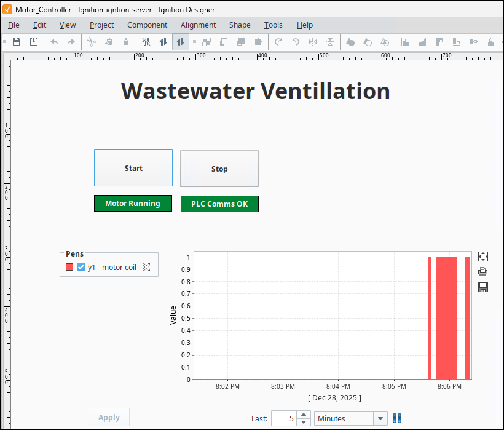Remove the y1 - motor coil pen
Viewport: 504px width, 430px height.
[146, 267]
